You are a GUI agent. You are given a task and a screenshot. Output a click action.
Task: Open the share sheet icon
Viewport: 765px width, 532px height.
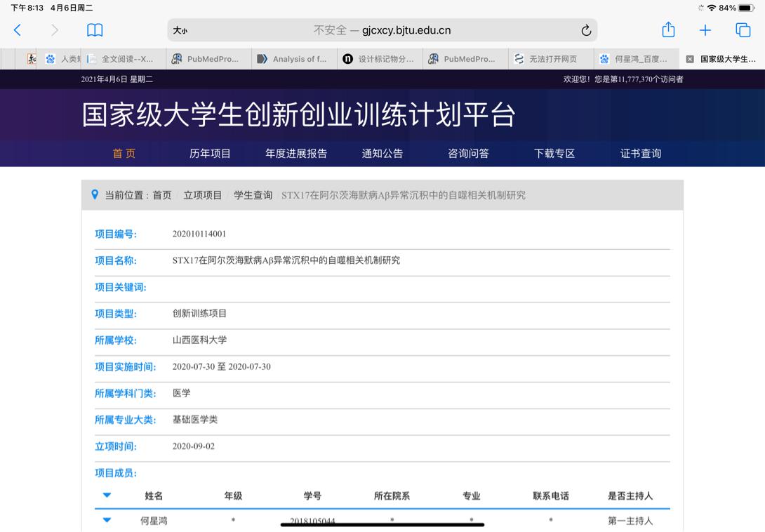tap(668, 30)
